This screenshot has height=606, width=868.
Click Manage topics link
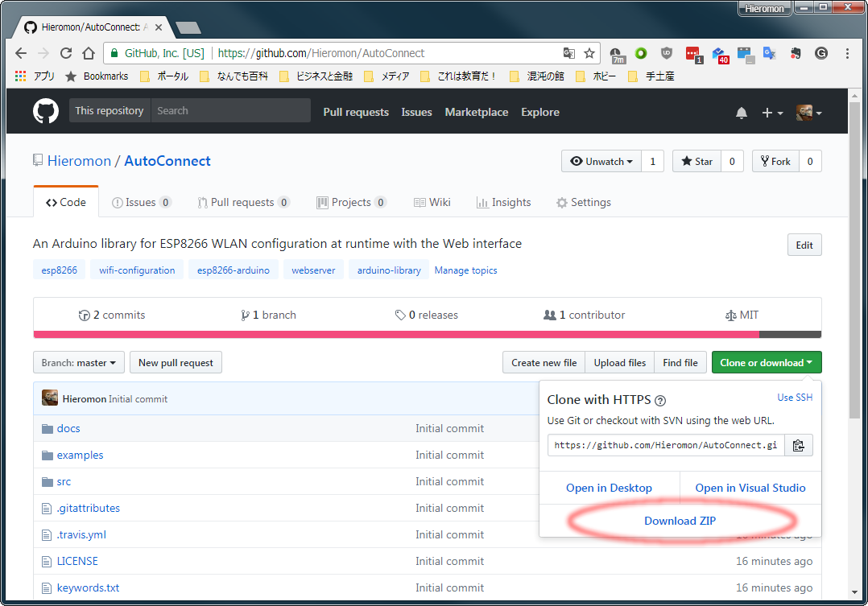coord(465,270)
